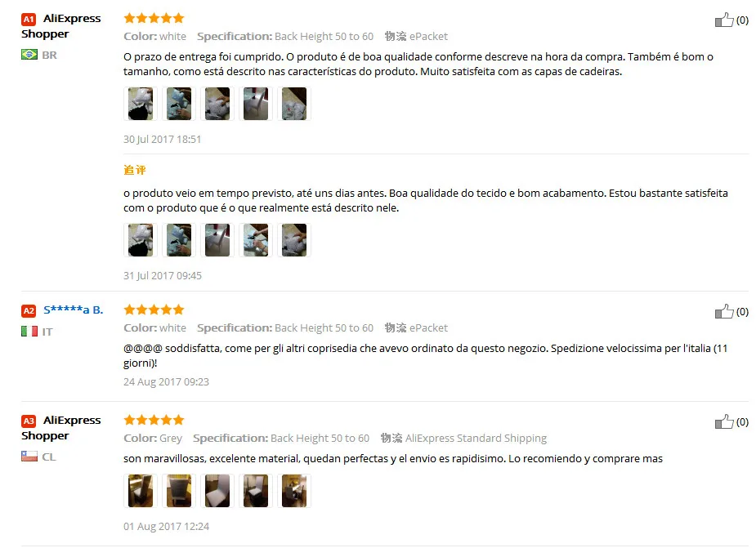The width and height of the screenshot is (756, 548).
Task: Click the red A2 level badge
Action: point(29,311)
